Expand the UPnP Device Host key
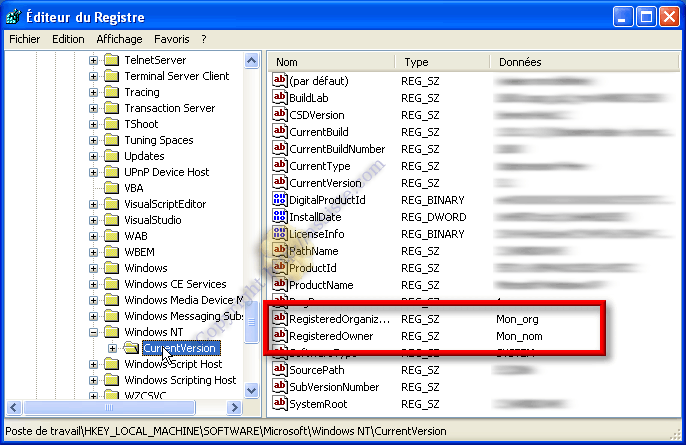The image size is (686, 445). coord(93,172)
